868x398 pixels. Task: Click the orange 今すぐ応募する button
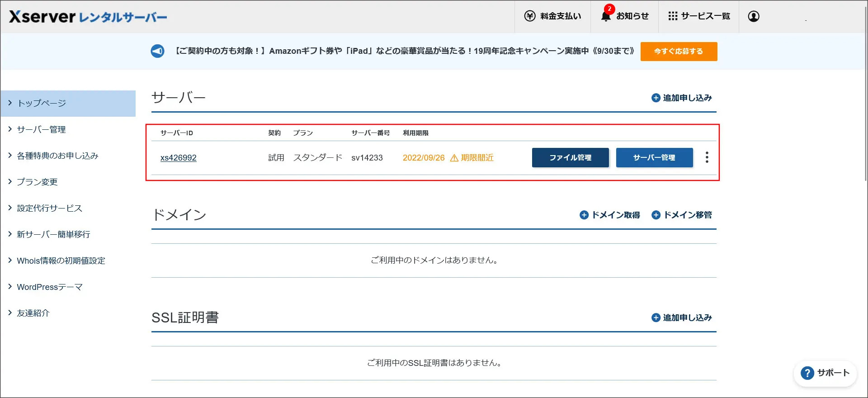(679, 52)
